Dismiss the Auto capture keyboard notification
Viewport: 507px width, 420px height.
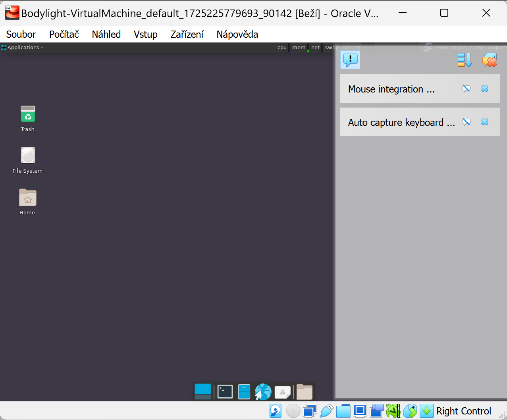[485, 122]
